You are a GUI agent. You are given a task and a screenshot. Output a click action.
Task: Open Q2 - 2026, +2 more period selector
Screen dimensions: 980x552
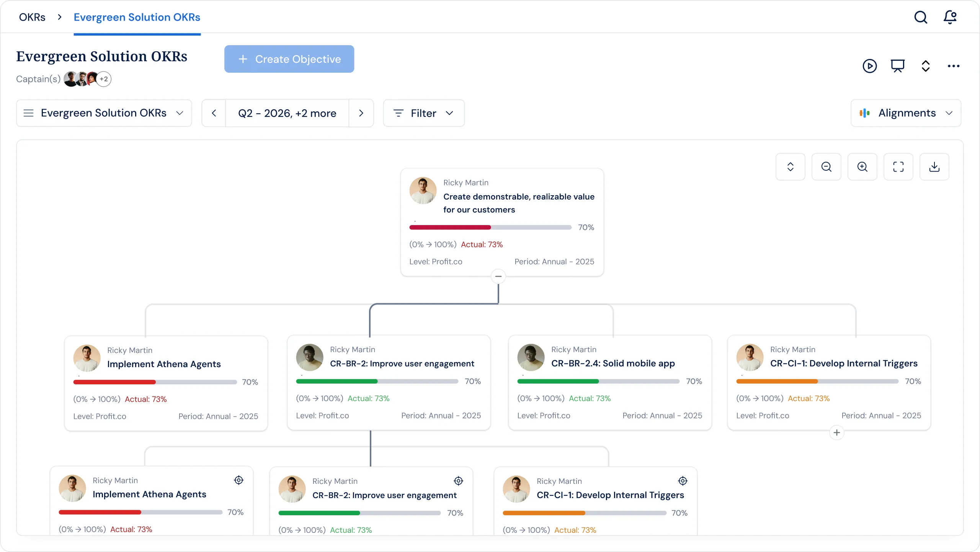(x=287, y=113)
